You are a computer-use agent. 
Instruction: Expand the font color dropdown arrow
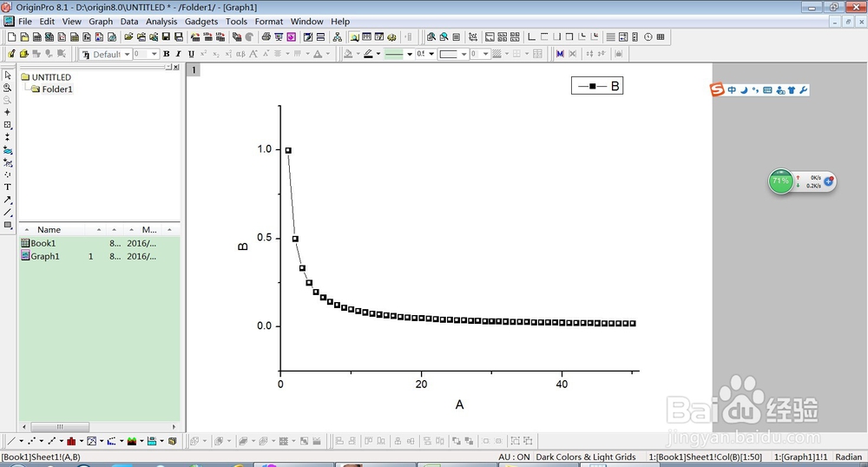pos(328,54)
